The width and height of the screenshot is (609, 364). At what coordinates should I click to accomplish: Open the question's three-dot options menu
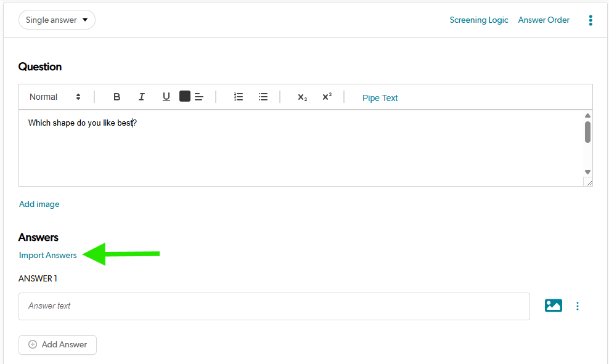tap(591, 20)
